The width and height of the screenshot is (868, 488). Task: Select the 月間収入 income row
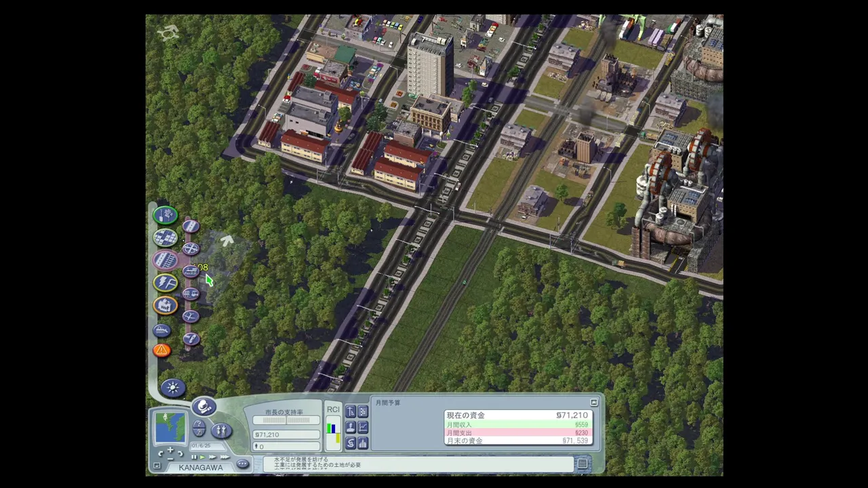(518, 425)
